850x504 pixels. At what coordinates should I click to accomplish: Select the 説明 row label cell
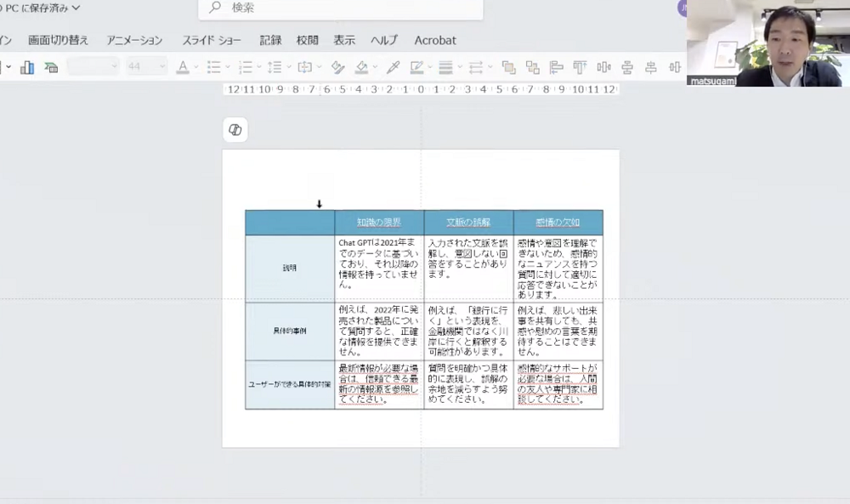[x=290, y=269]
